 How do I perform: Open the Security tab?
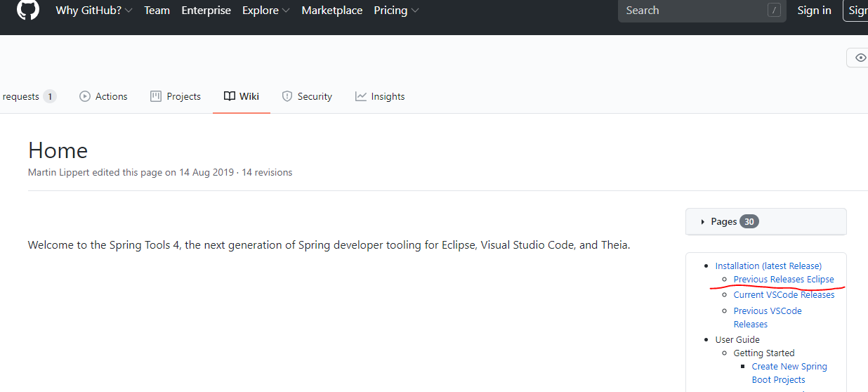point(307,96)
